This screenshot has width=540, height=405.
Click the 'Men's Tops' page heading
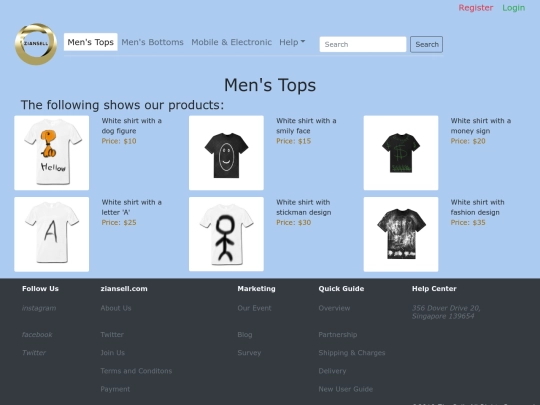pos(270,85)
